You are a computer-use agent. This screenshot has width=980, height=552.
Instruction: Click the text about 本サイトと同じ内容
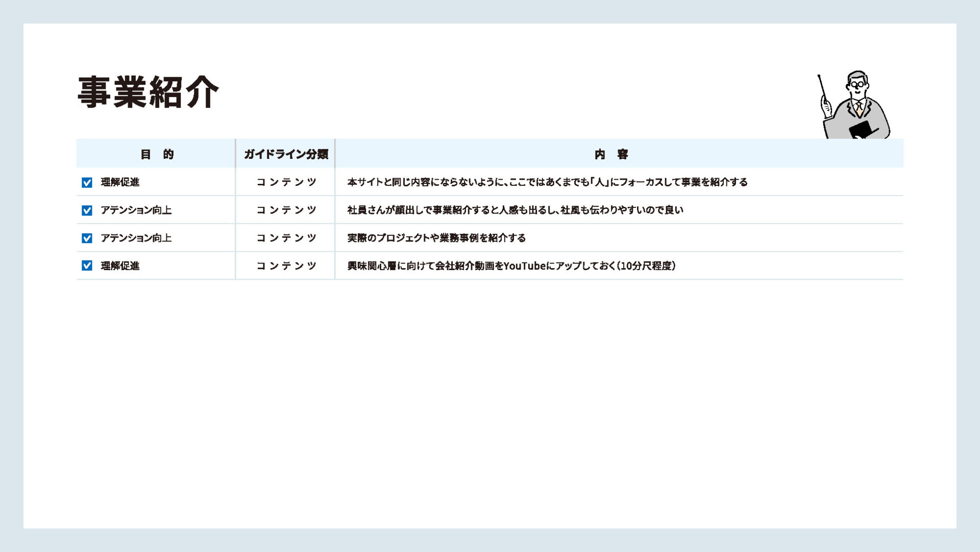[x=547, y=182]
